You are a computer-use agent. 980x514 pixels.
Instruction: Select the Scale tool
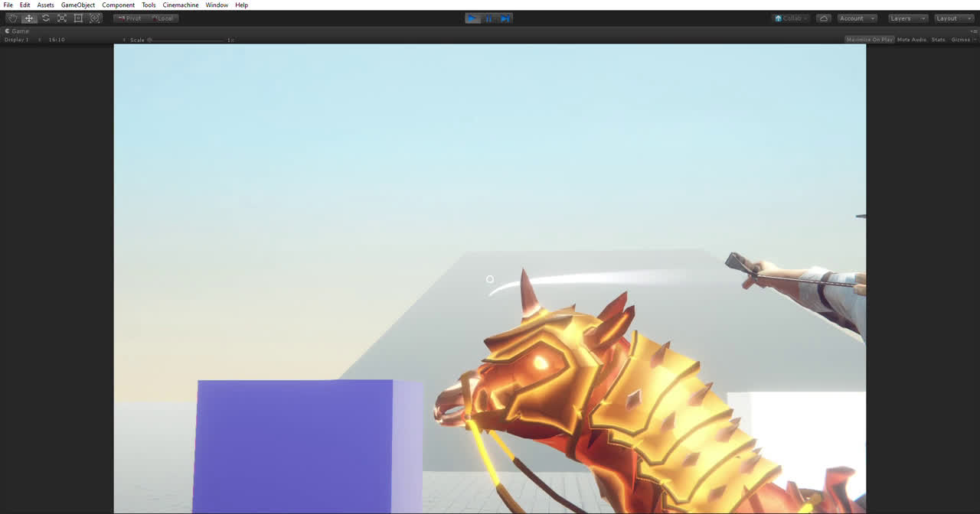[62, 18]
